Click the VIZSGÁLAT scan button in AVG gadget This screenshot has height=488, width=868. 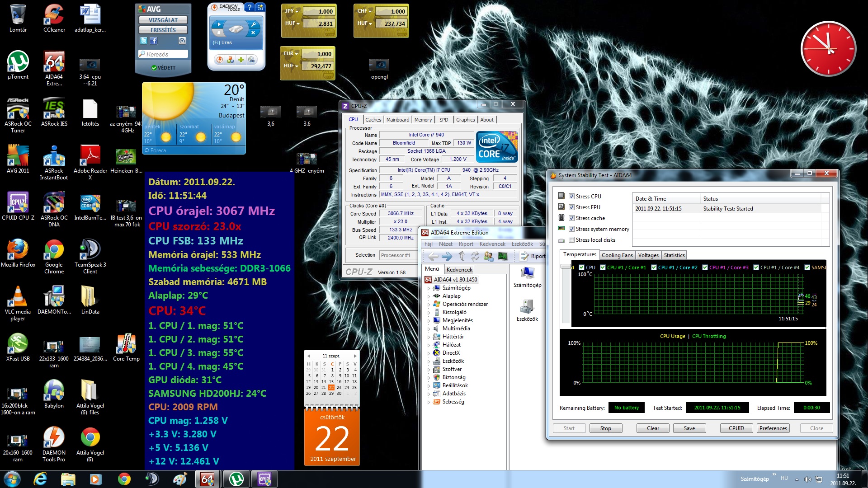tap(163, 20)
